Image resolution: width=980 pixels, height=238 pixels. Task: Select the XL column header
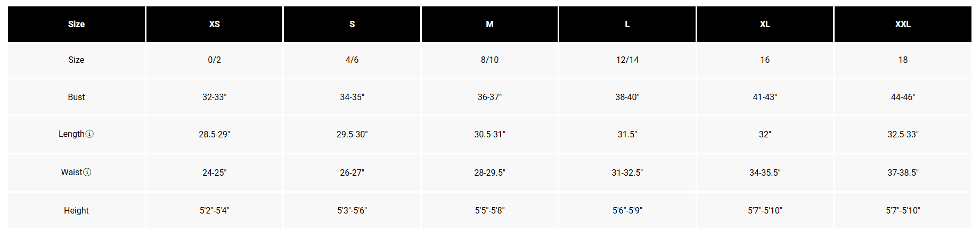(765, 24)
